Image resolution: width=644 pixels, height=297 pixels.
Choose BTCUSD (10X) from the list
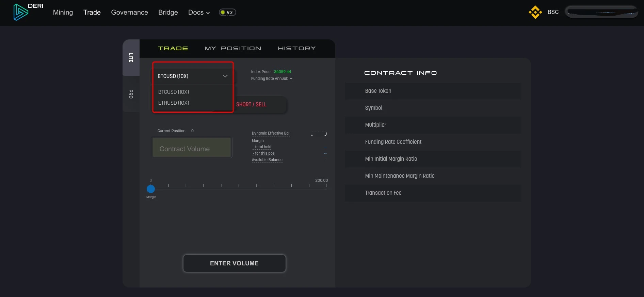point(174,92)
